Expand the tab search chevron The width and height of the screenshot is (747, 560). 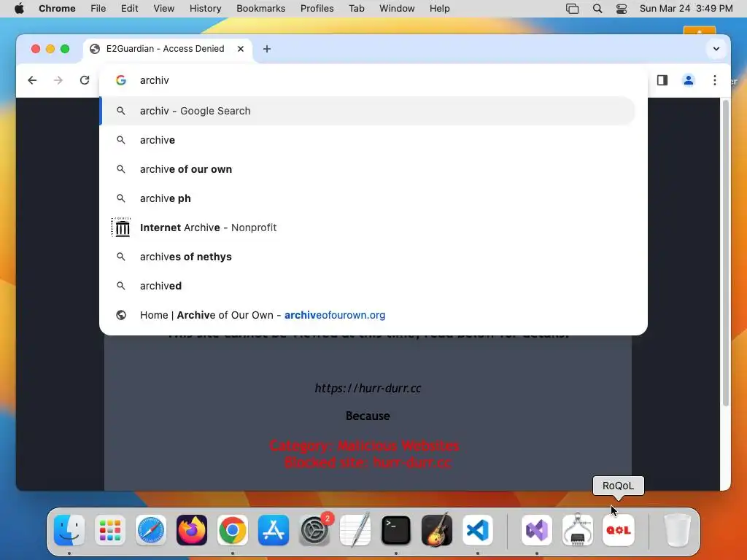pos(716,49)
